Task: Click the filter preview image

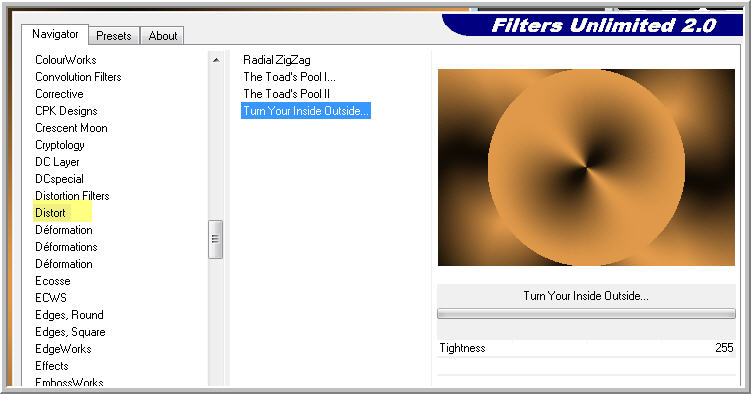Action: coord(586,167)
